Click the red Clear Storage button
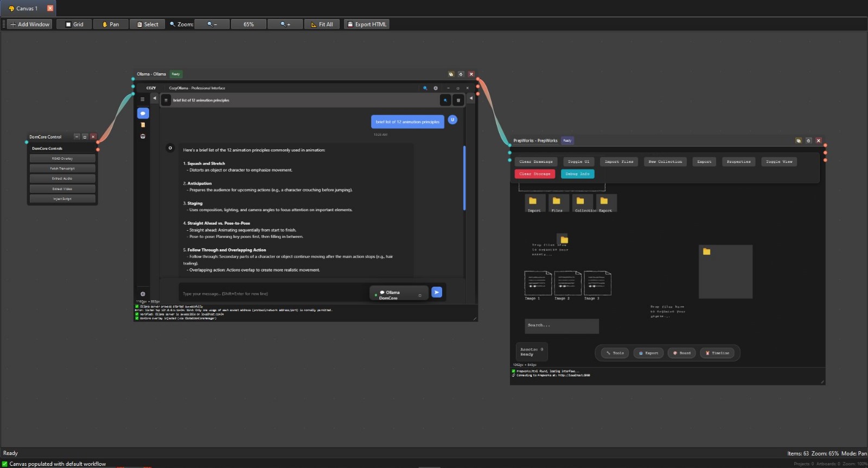 point(534,174)
